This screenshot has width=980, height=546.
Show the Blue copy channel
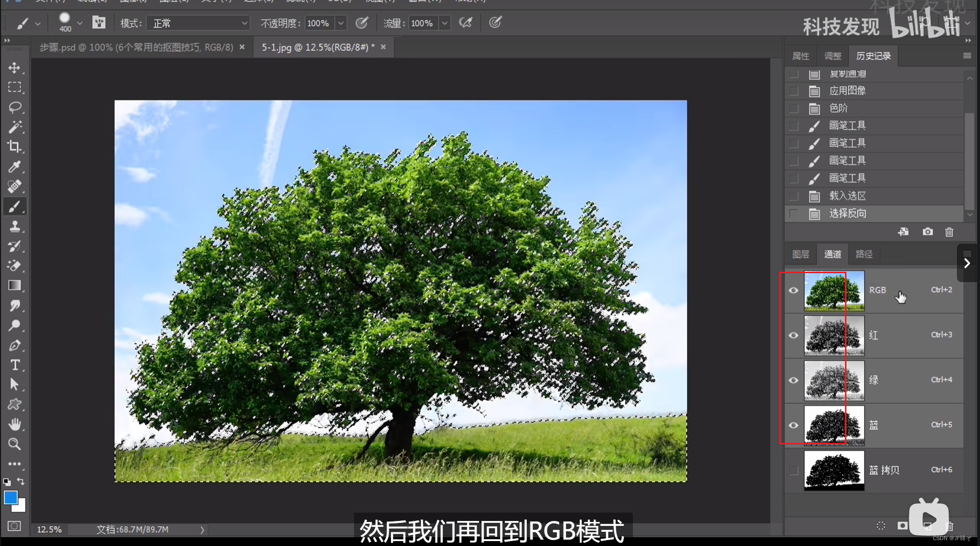(x=793, y=470)
